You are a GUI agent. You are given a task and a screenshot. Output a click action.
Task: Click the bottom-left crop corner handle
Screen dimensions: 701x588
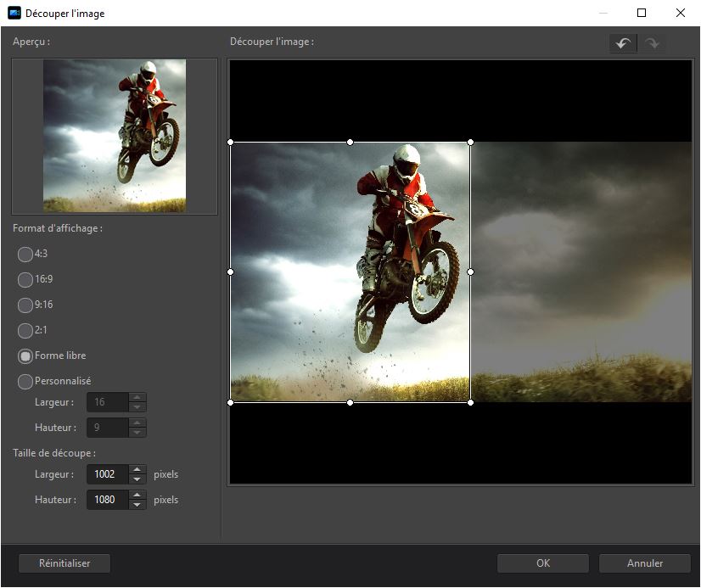(231, 402)
